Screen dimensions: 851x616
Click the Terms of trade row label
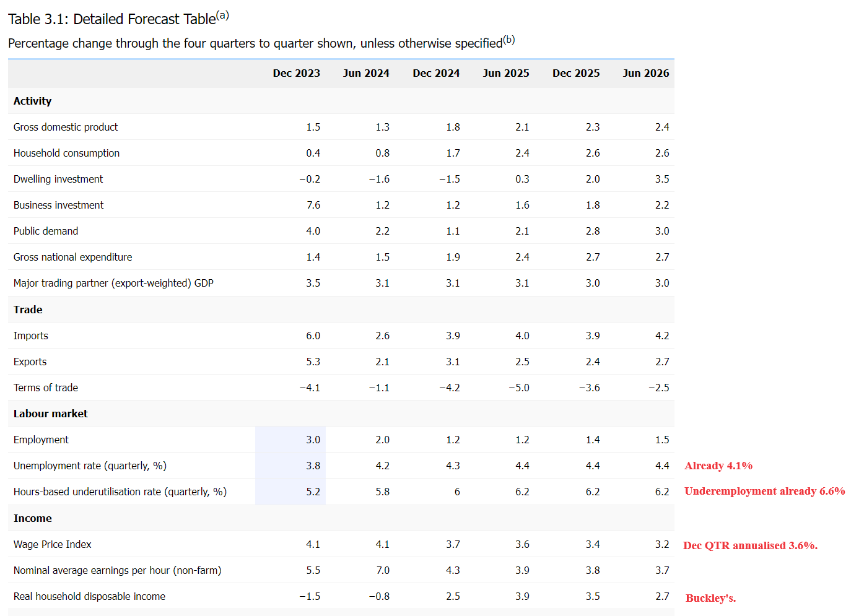click(46, 388)
